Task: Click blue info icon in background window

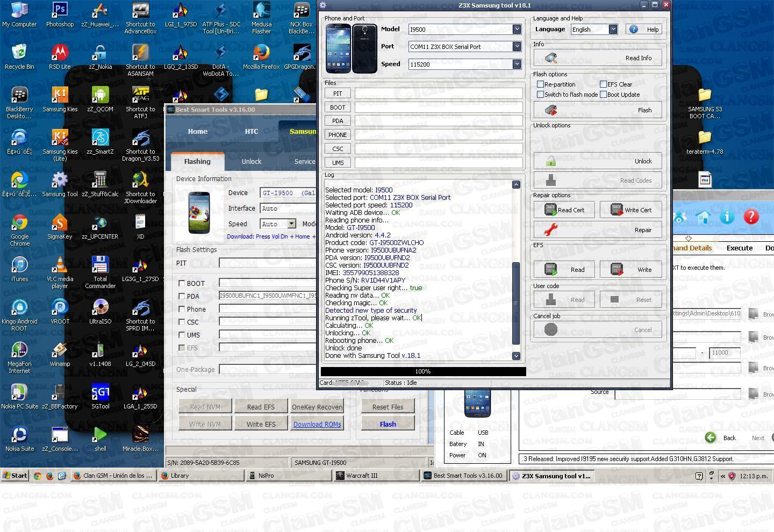Action: 727,217
